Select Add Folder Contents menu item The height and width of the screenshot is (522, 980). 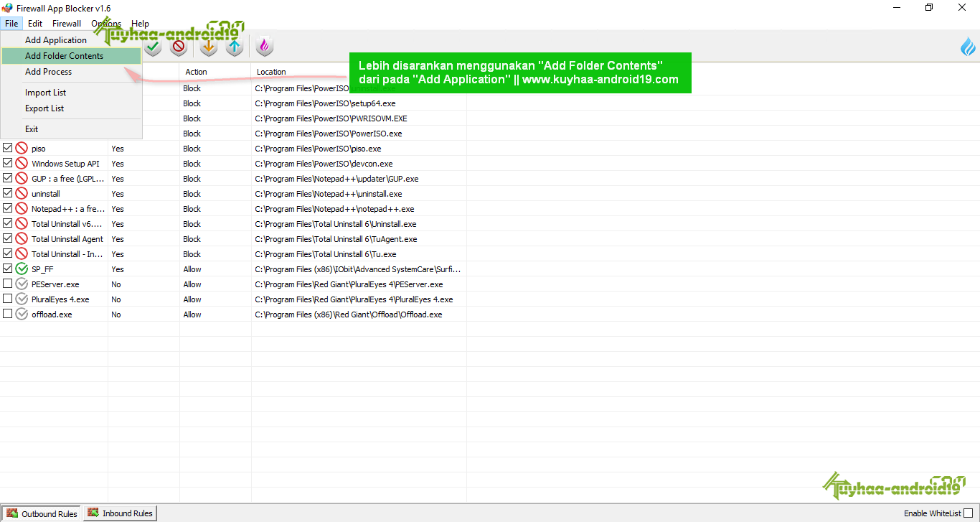tap(71, 56)
